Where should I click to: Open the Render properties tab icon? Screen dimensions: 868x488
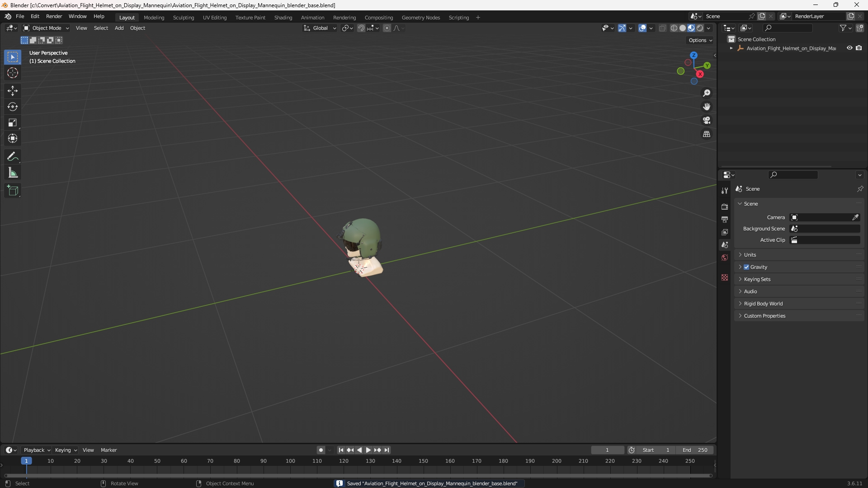pyautogui.click(x=725, y=206)
